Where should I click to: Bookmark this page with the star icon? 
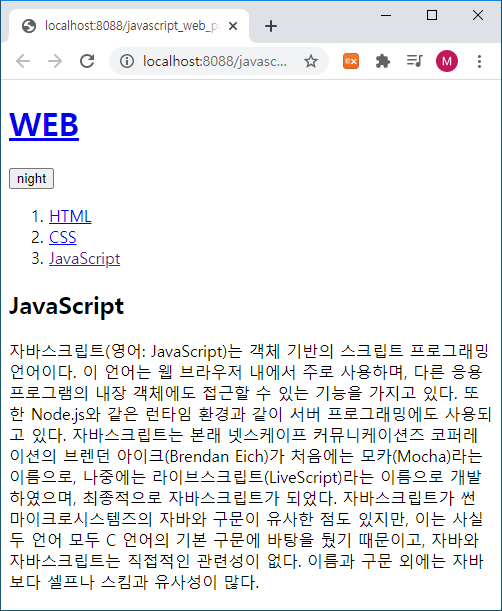tap(311, 61)
